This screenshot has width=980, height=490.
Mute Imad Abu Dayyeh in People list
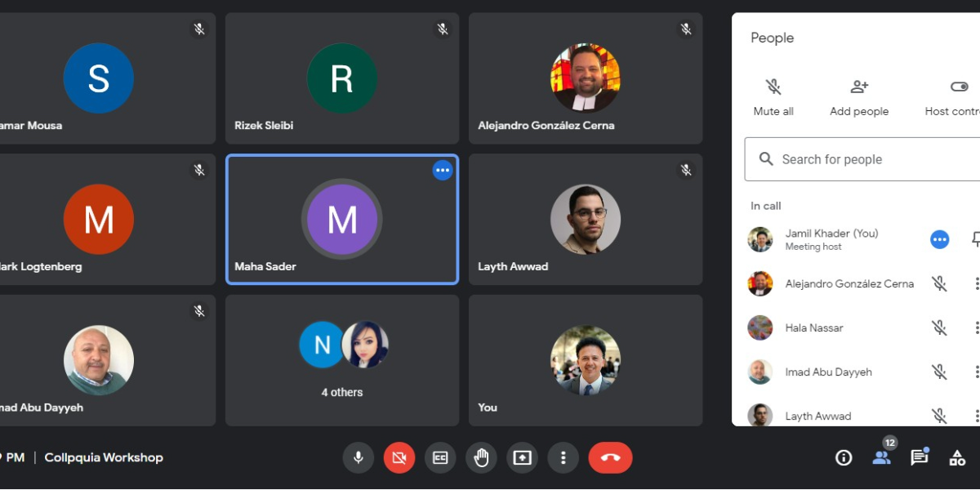940,372
